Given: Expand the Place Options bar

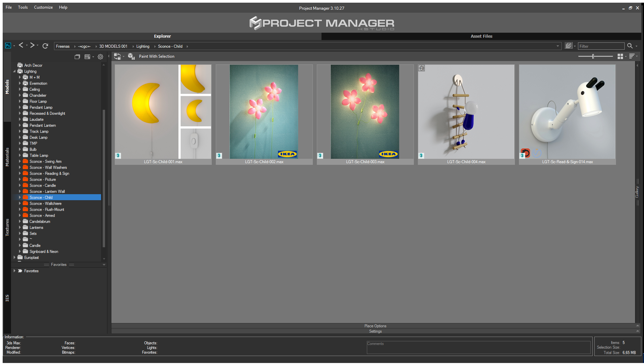Looking at the screenshot, I should click(375, 326).
